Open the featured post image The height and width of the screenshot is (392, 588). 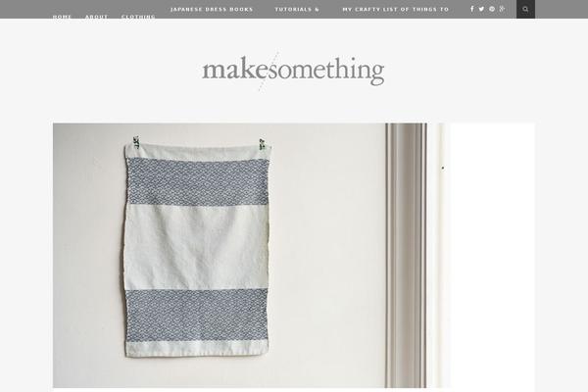coord(240,256)
